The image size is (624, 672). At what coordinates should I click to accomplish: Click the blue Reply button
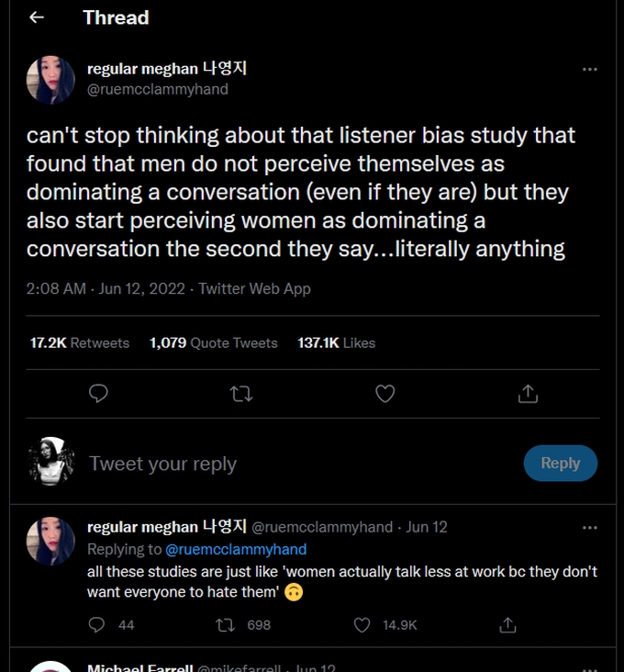[x=560, y=464]
